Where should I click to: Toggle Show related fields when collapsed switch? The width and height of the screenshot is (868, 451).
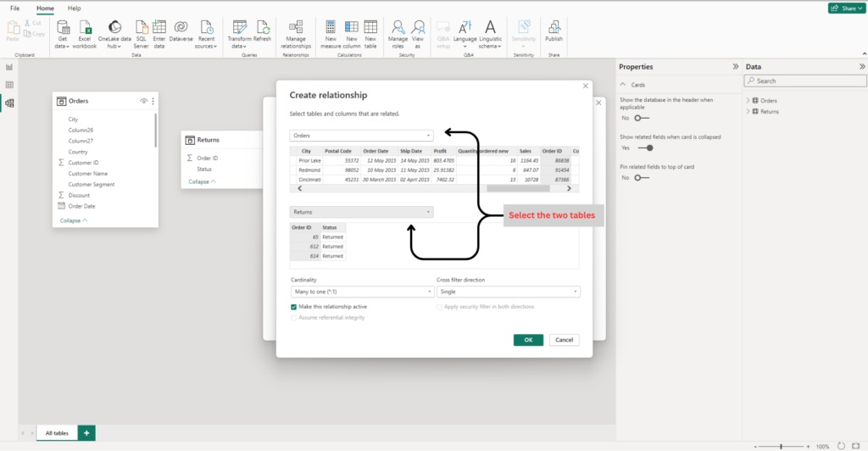coord(645,148)
